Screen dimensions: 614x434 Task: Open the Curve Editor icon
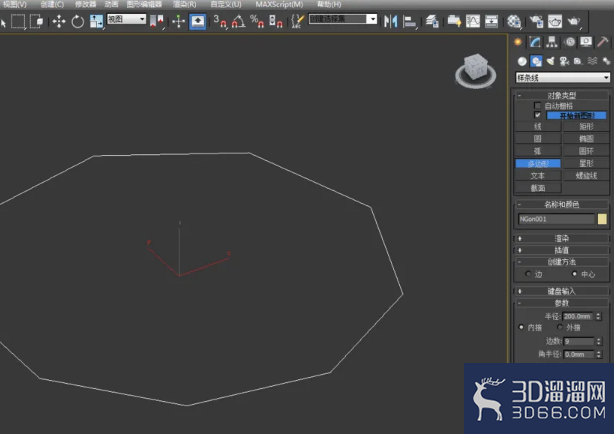pos(473,21)
